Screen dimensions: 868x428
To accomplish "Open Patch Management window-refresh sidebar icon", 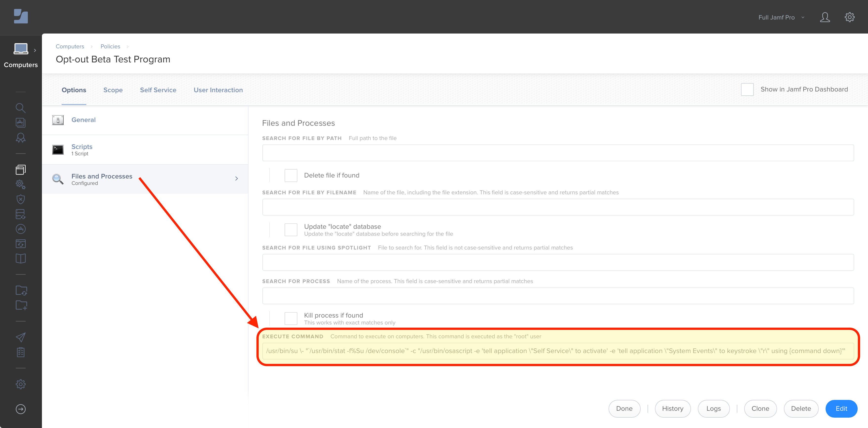I will 20,244.
